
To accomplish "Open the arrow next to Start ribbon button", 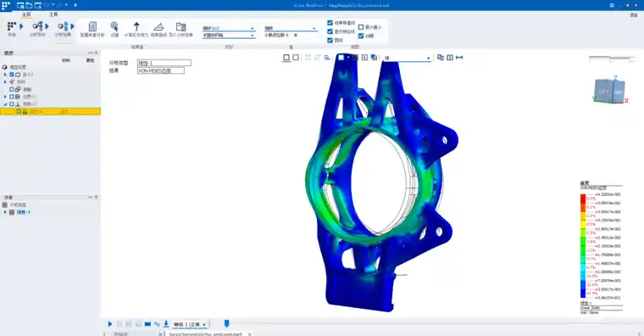I will click(21, 26).
